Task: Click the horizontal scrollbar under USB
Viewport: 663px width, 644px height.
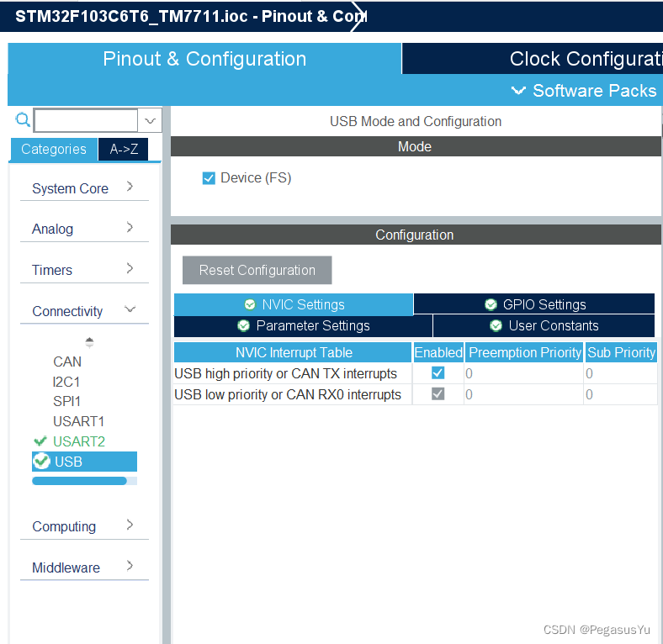Action: (x=79, y=480)
